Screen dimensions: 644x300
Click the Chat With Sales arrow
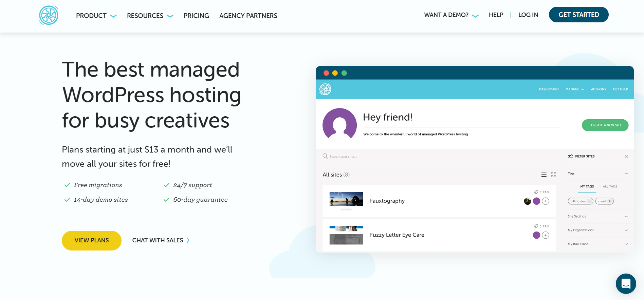[188, 240]
